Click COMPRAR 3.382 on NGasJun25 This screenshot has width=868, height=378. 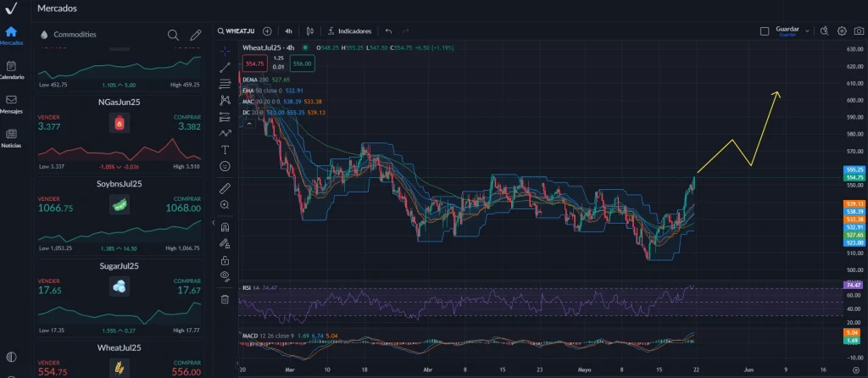[x=187, y=122]
